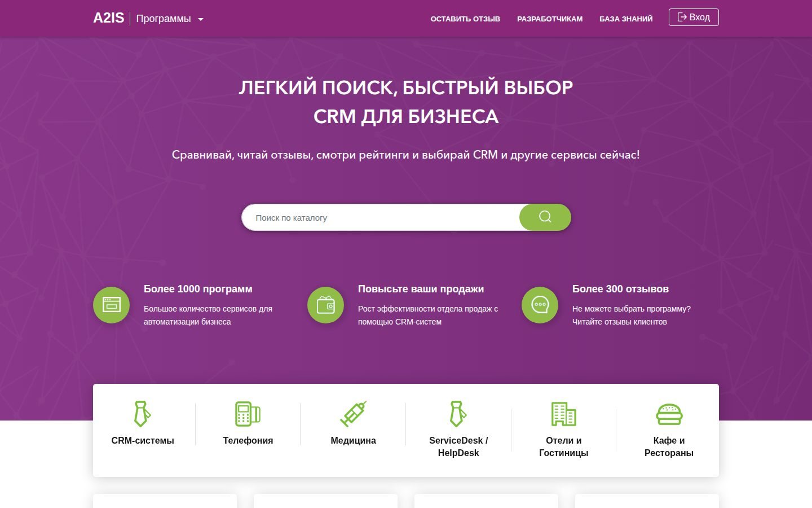Click the green magnifier search button
The height and width of the screenshot is (508, 812).
click(x=545, y=217)
